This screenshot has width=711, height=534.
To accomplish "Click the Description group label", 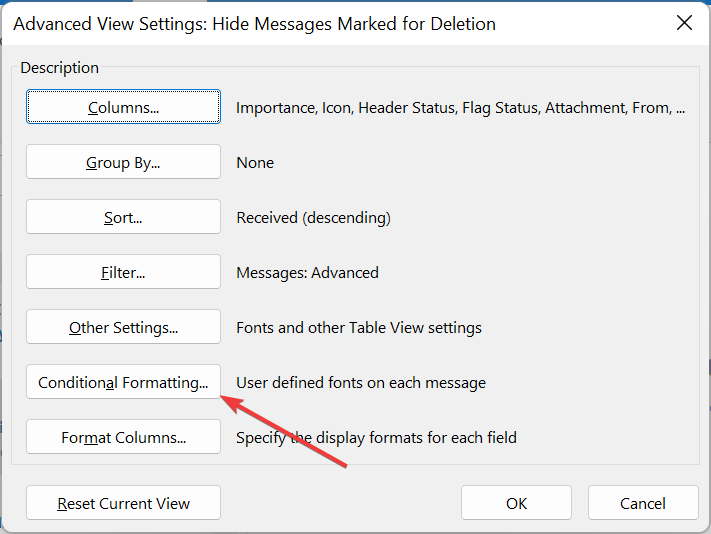I will (59, 68).
